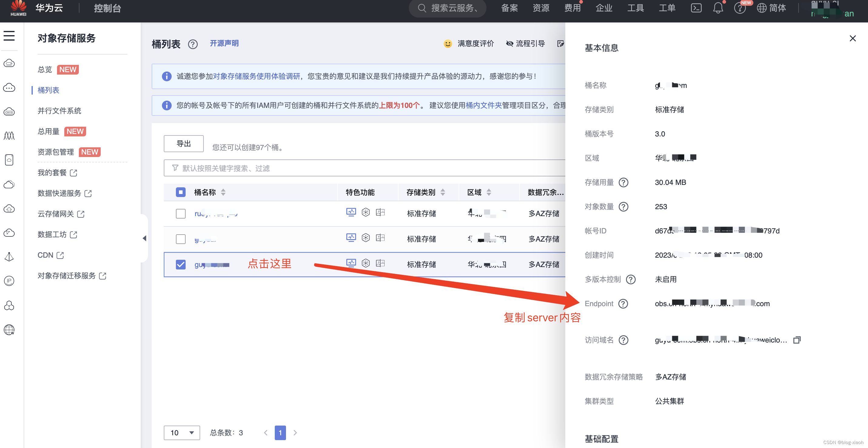Open 云存储网关 external link
The image size is (868, 448).
(x=61, y=214)
